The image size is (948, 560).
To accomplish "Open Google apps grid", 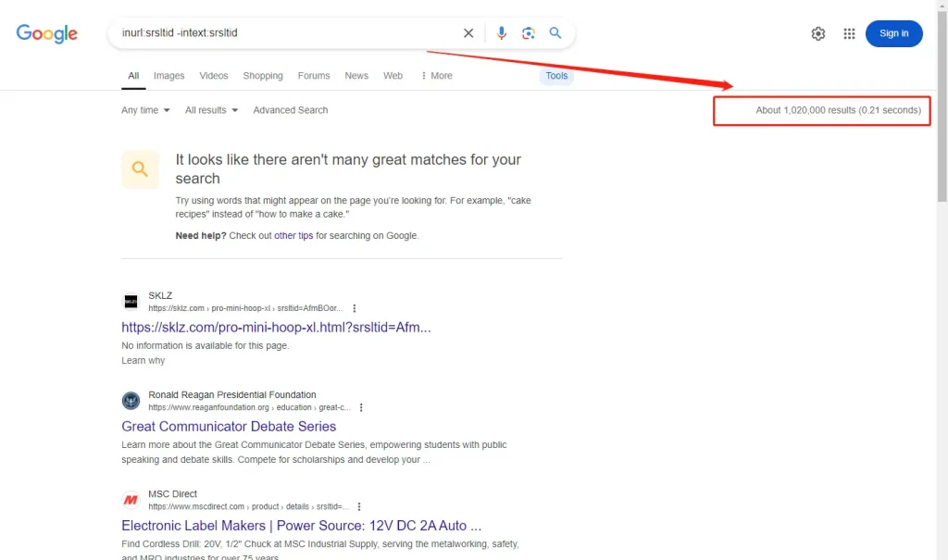I will (x=849, y=34).
